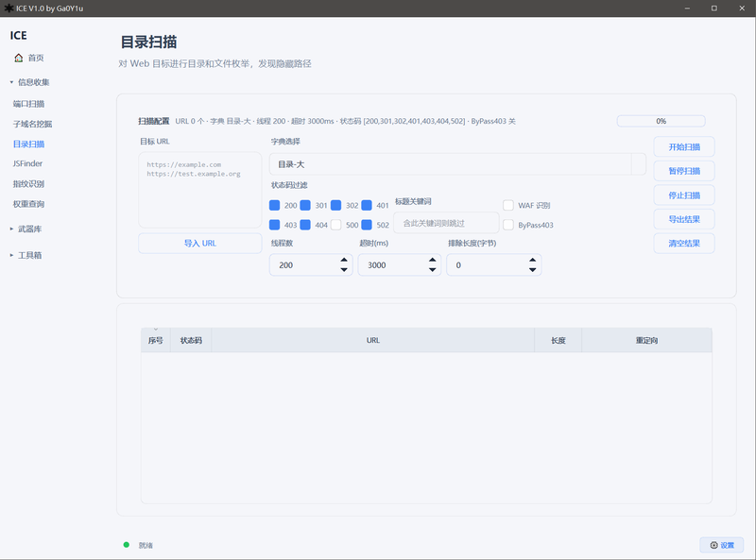This screenshot has height=560, width=756.
Task: Click the settings gear button
Action: click(721, 545)
